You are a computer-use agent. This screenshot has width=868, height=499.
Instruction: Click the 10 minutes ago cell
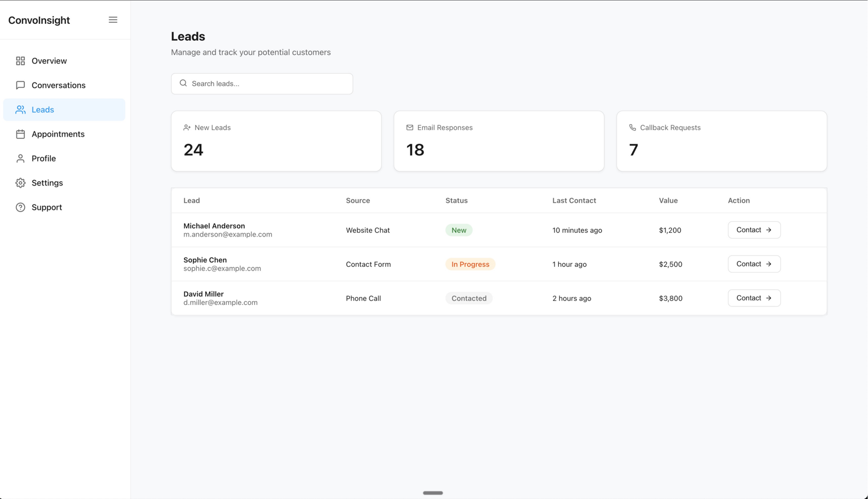coord(577,230)
